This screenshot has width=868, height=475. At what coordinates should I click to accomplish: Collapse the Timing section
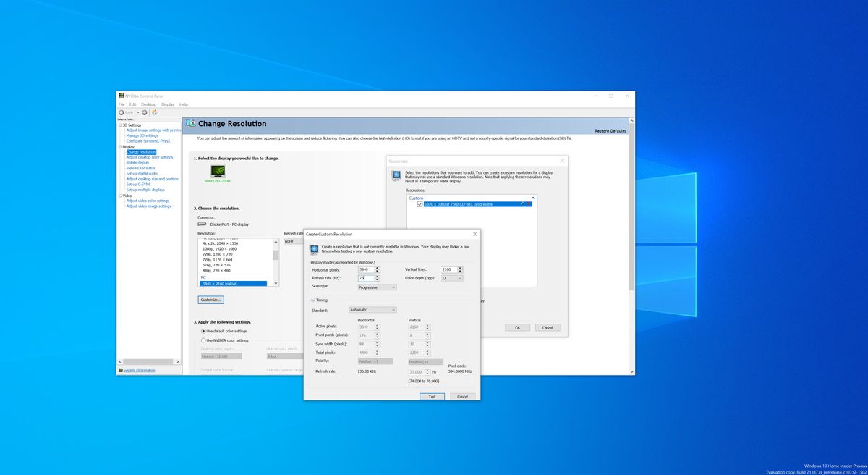tap(312, 300)
